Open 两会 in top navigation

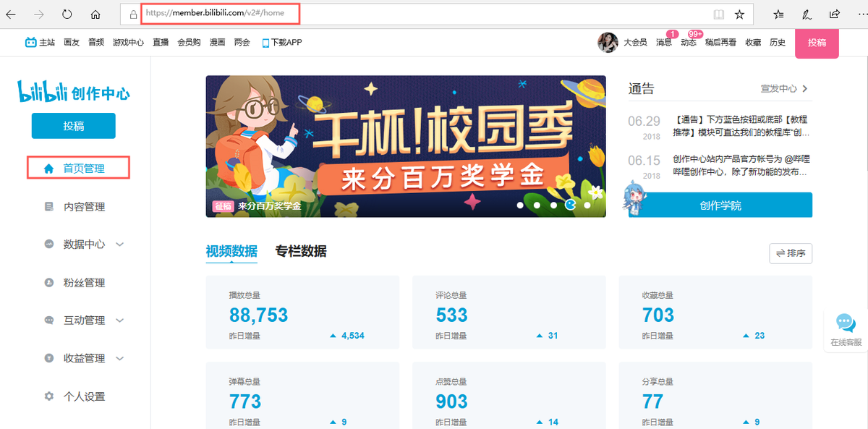tap(242, 43)
